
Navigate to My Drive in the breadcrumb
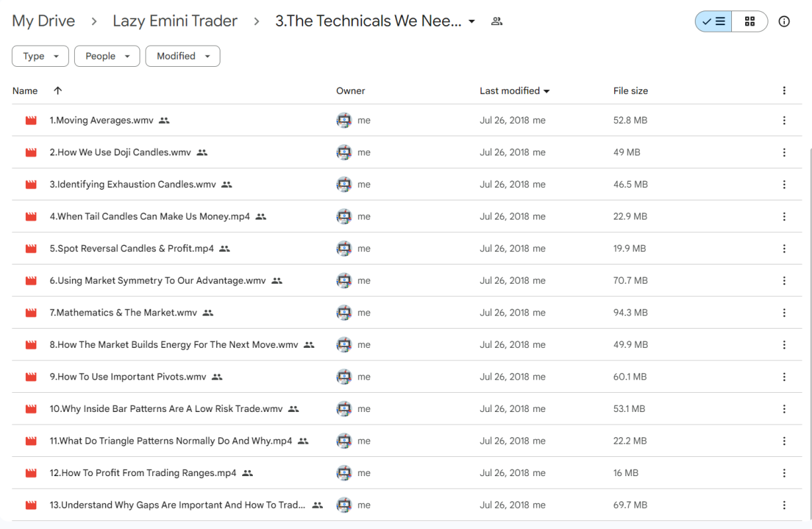(x=44, y=21)
